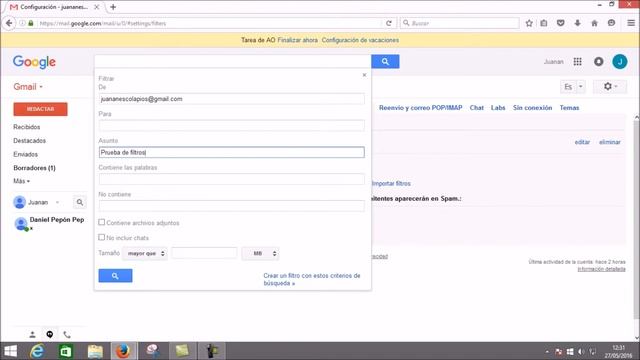Click the 'No contiene' field
This screenshot has width=640, height=360.
point(231,206)
